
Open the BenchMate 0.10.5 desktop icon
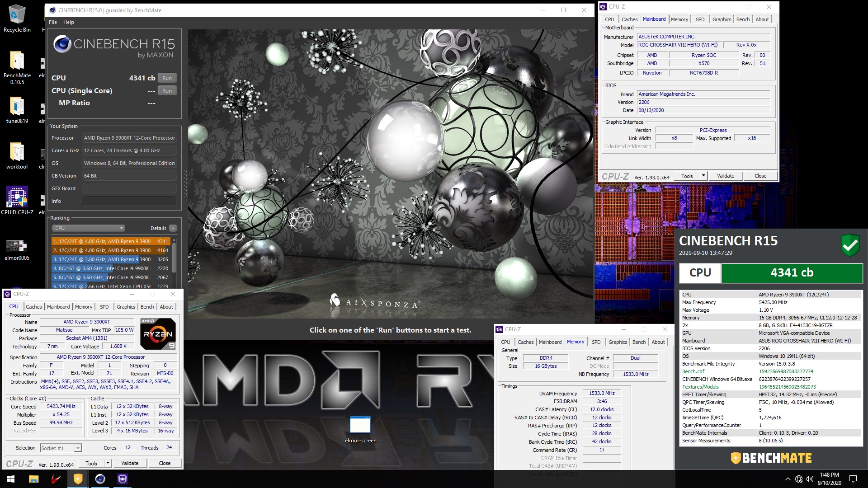point(17,66)
